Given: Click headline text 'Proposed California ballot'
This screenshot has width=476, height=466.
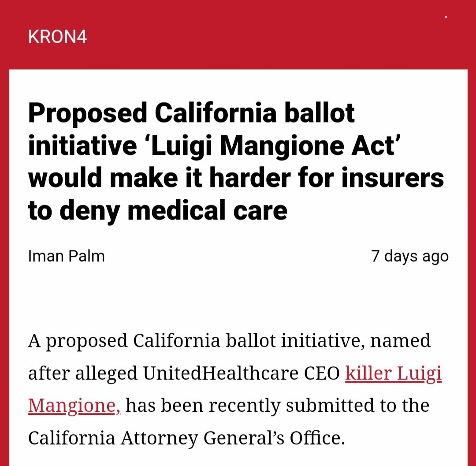Looking at the screenshot, I should coord(191,114).
